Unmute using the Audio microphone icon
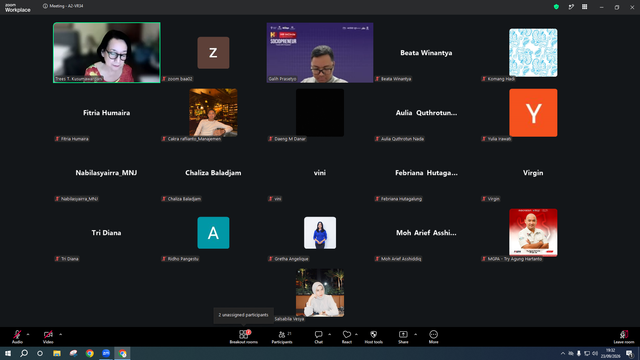Image resolution: width=640 pixels, height=360 pixels. (17, 335)
